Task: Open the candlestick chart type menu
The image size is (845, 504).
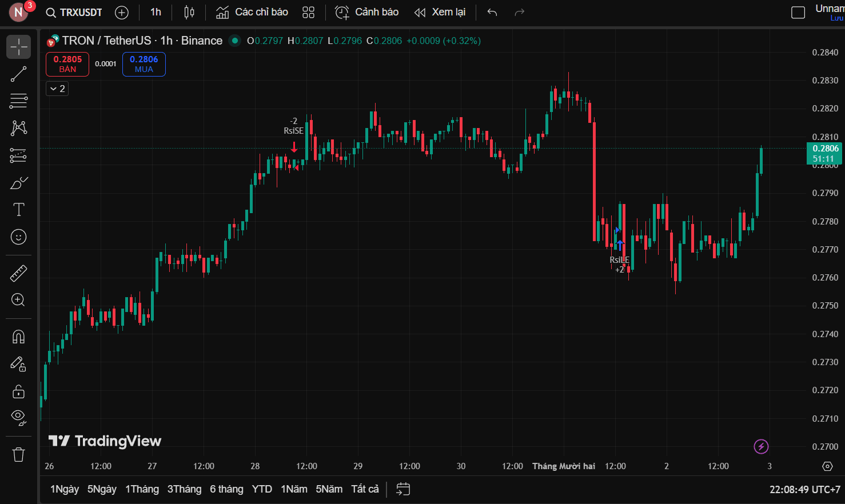Action: (x=189, y=13)
